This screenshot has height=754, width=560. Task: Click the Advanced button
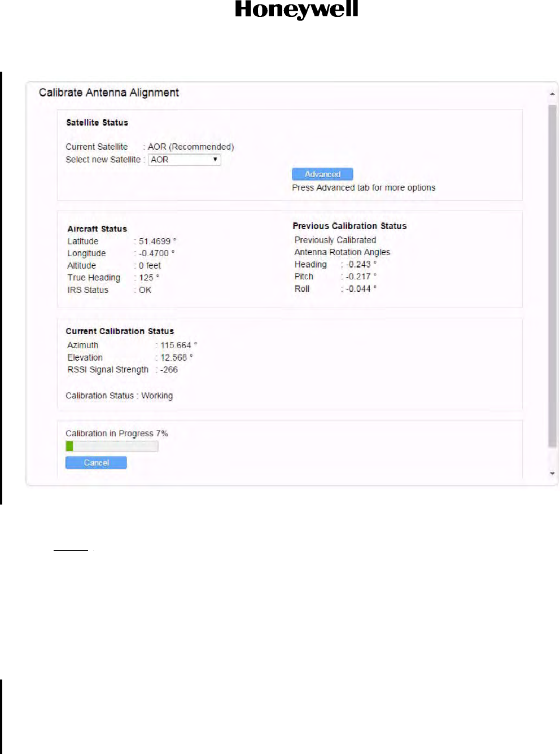pos(322,174)
